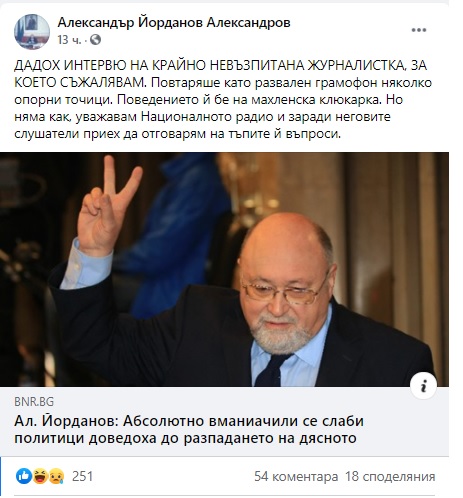The image size is (463, 498).
Task: Open Александър Йорданов Александров profile name
Action: click(174, 23)
